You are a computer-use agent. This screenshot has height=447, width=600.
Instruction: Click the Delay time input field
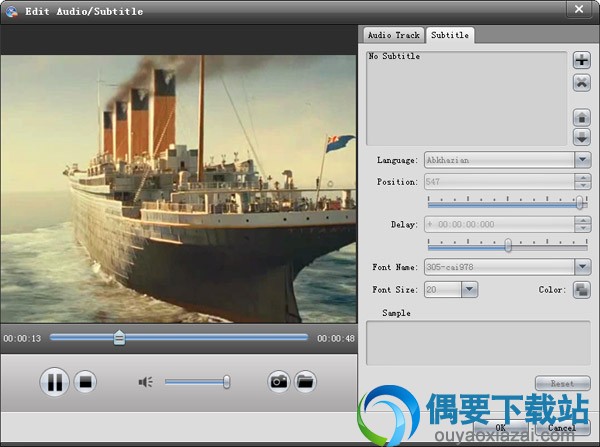(x=499, y=224)
